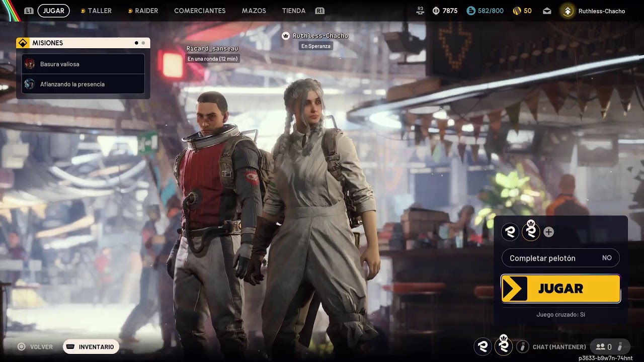Toggle Completar pelotón option
The image size is (644, 362).
pyautogui.click(x=560, y=258)
